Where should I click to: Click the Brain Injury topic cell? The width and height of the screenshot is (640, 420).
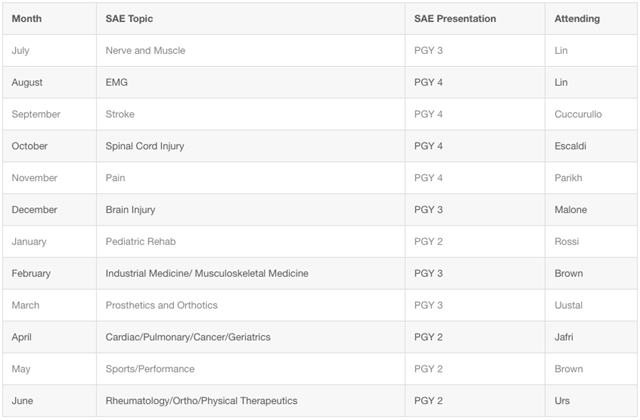coord(131,210)
